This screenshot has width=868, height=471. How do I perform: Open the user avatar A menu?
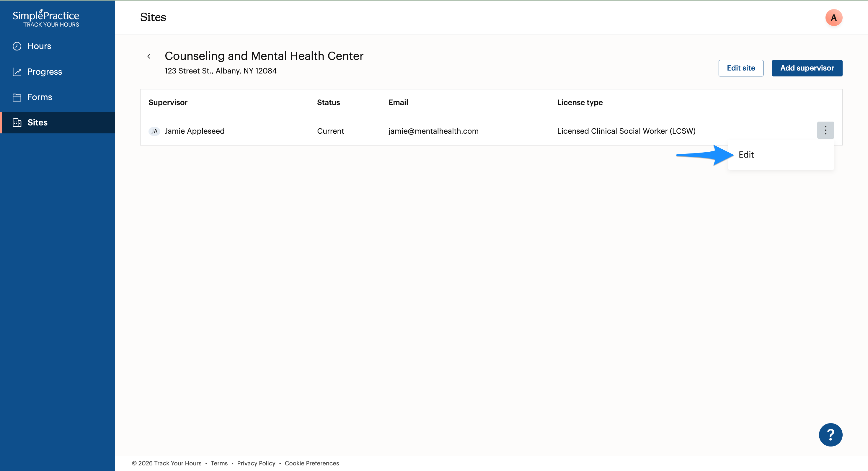click(x=834, y=17)
